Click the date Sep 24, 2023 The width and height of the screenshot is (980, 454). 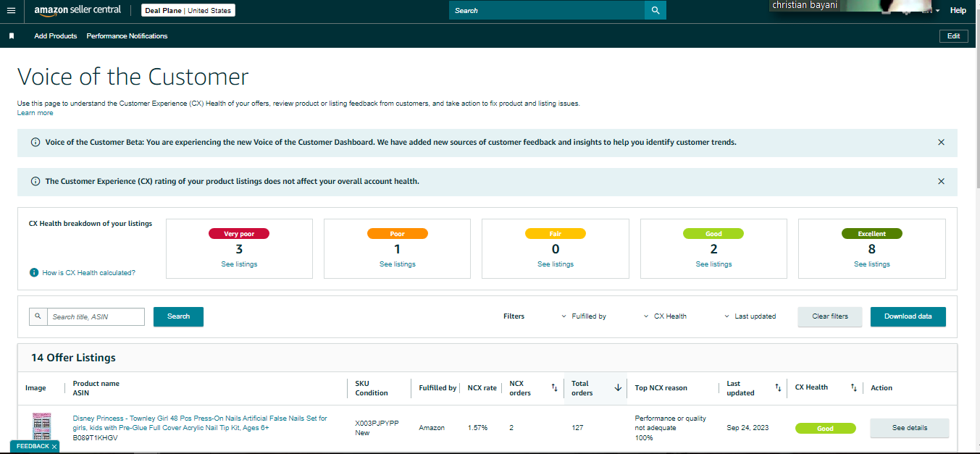click(x=747, y=428)
